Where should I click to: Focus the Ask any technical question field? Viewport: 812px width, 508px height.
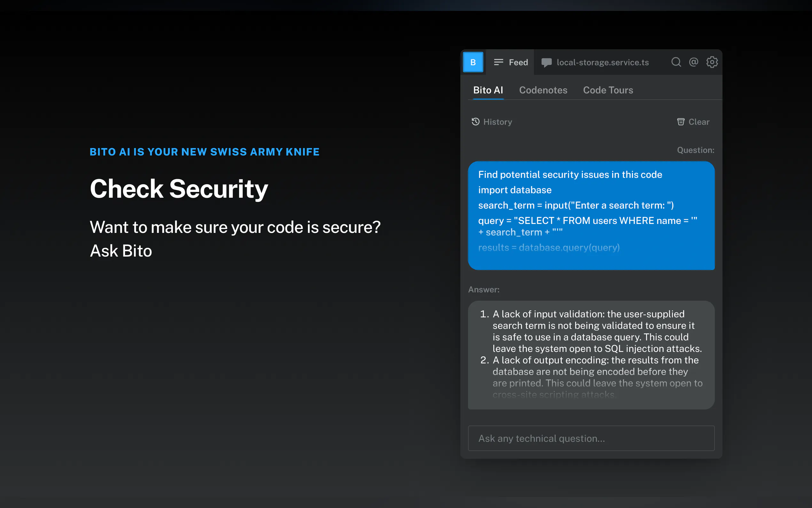tap(591, 438)
